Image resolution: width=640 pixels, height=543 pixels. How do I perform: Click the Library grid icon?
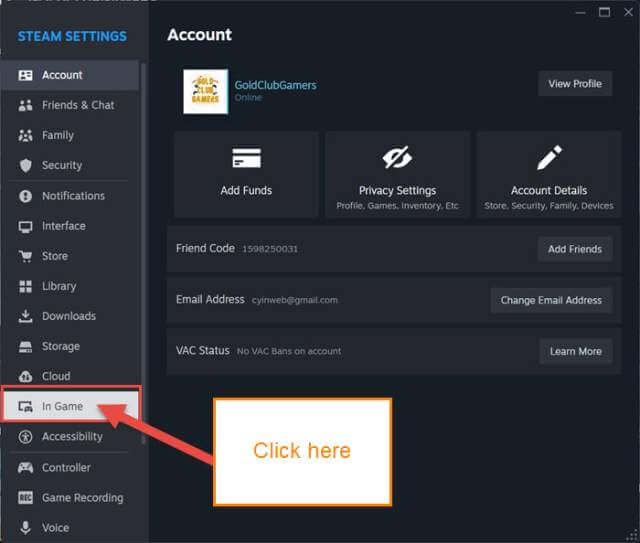[25, 286]
